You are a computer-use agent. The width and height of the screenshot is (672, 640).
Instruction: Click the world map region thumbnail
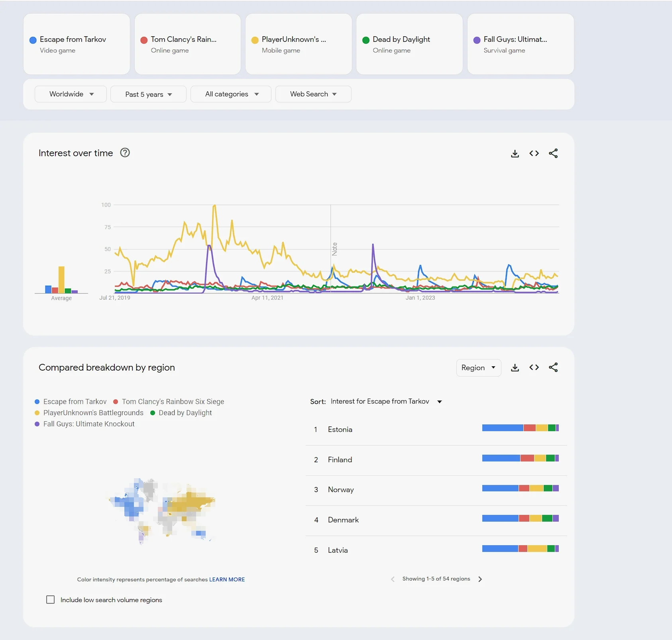point(162,511)
